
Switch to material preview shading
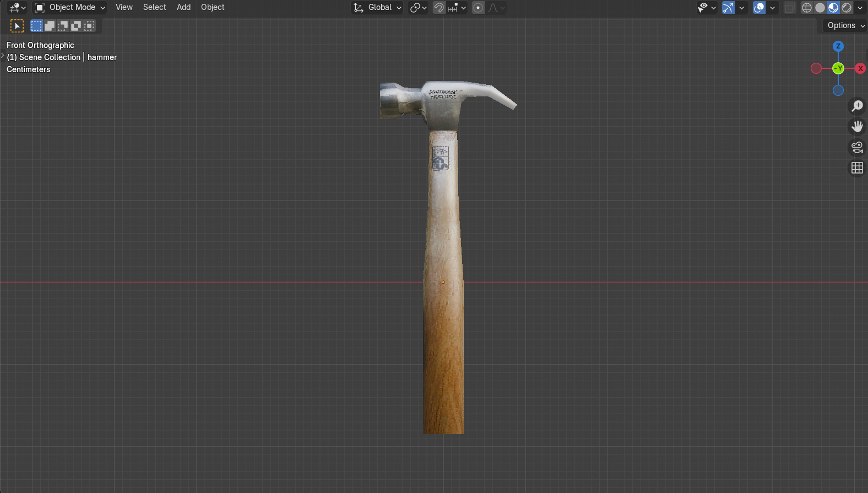pyautogui.click(x=833, y=7)
